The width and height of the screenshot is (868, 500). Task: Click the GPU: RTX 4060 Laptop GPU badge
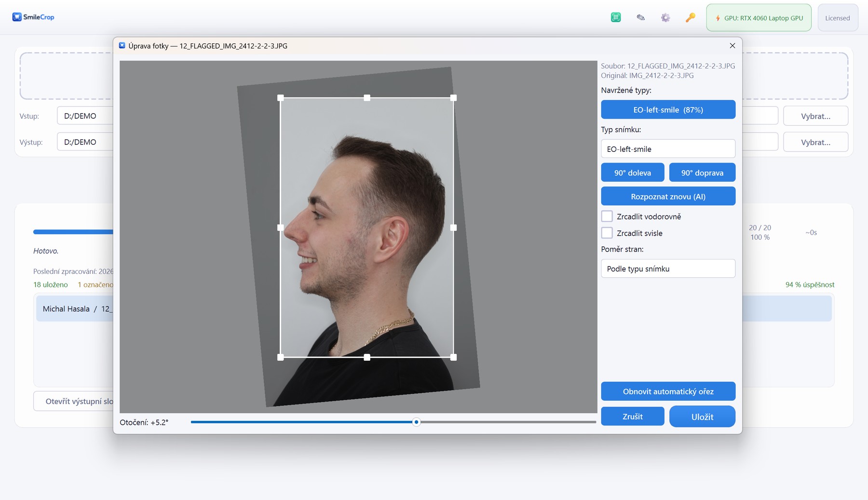point(759,18)
